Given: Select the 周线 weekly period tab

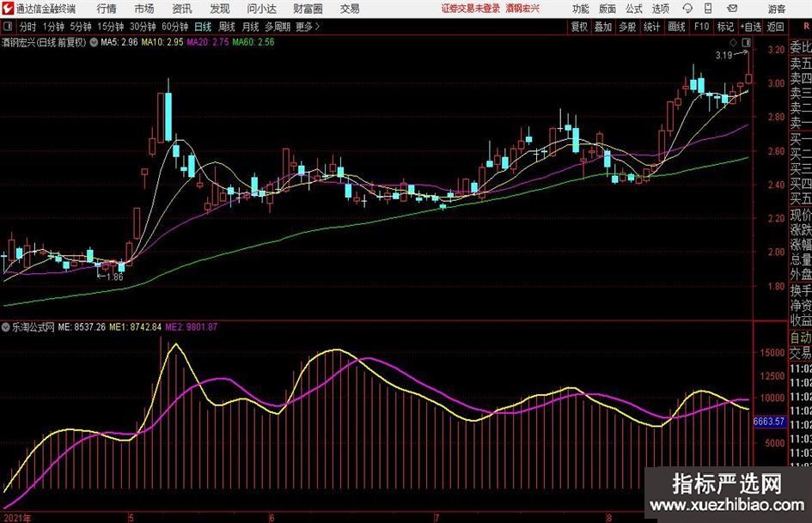Looking at the screenshot, I should pos(227,27).
